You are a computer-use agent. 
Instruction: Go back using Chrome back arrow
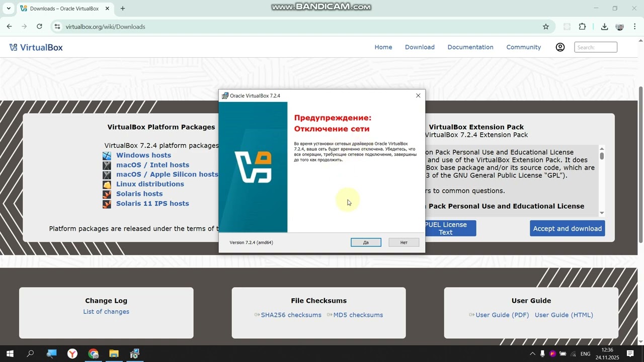click(x=10, y=27)
